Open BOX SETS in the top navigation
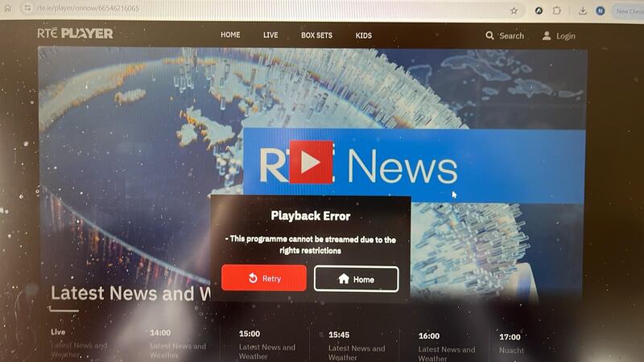 (316, 35)
